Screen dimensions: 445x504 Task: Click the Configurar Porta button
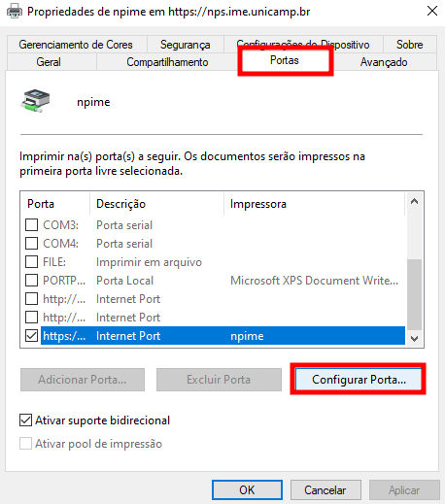359,379
